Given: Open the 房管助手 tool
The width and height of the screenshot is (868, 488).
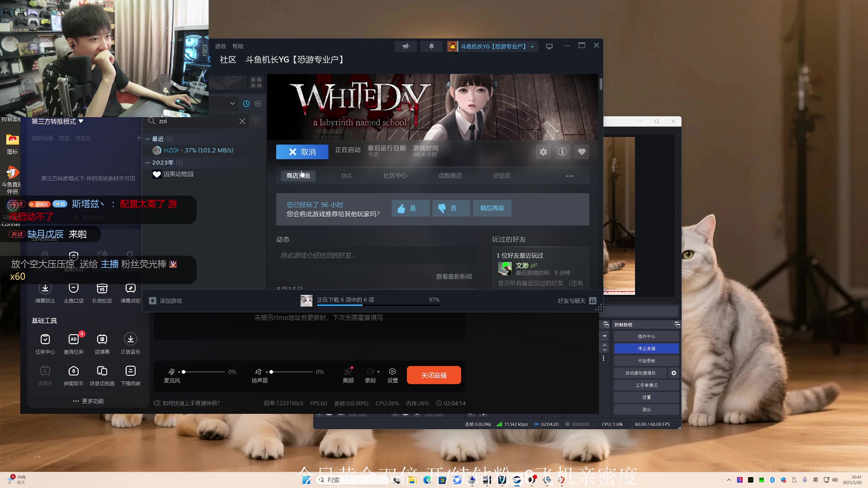Looking at the screenshot, I should (x=74, y=375).
